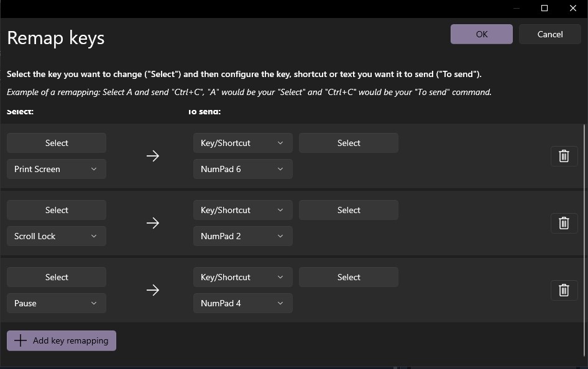Delete the Print Screen remapping row
Image resolution: width=588 pixels, height=369 pixels.
564,156
